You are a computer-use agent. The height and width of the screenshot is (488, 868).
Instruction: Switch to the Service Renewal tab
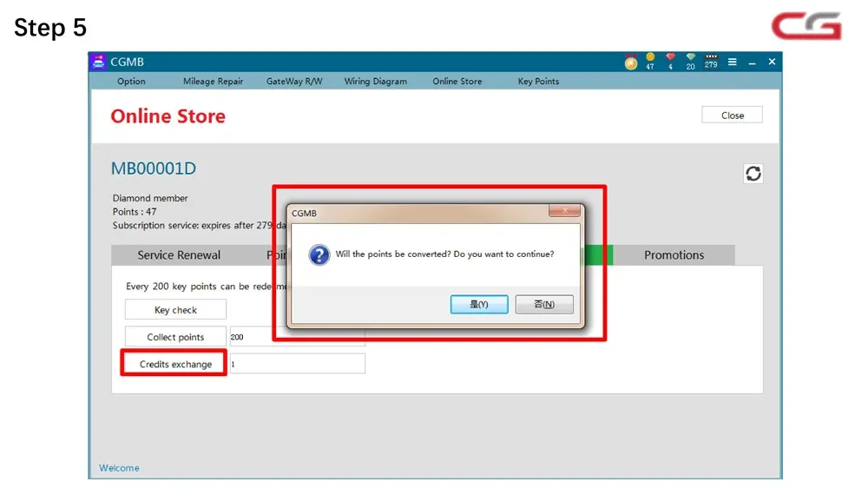coord(179,255)
